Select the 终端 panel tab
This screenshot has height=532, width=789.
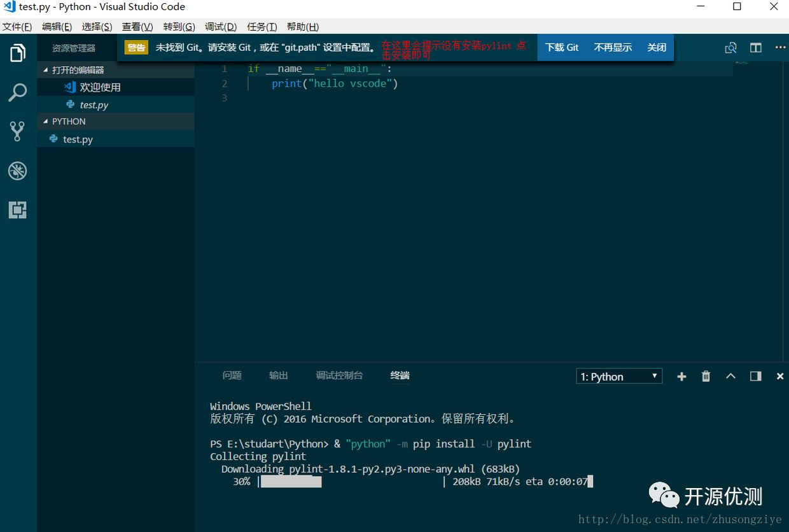400,375
